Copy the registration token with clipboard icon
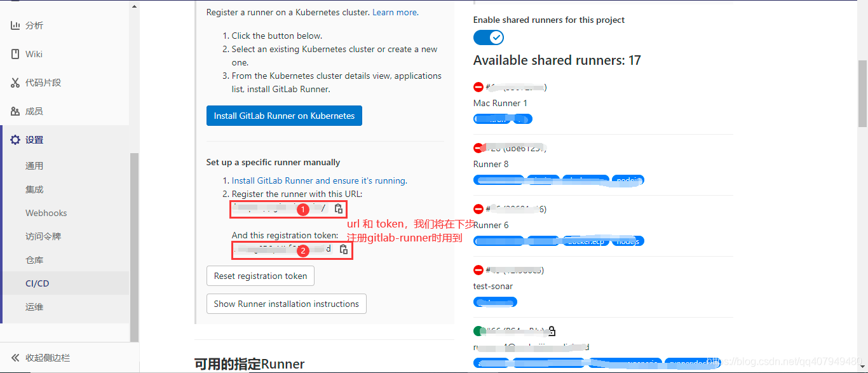 click(343, 249)
